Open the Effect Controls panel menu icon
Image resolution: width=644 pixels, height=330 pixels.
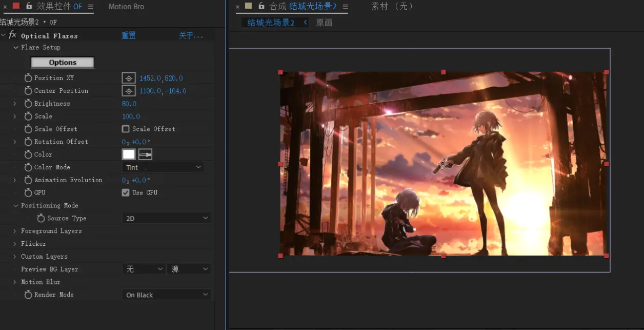pyautogui.click(x=91, y=7)
